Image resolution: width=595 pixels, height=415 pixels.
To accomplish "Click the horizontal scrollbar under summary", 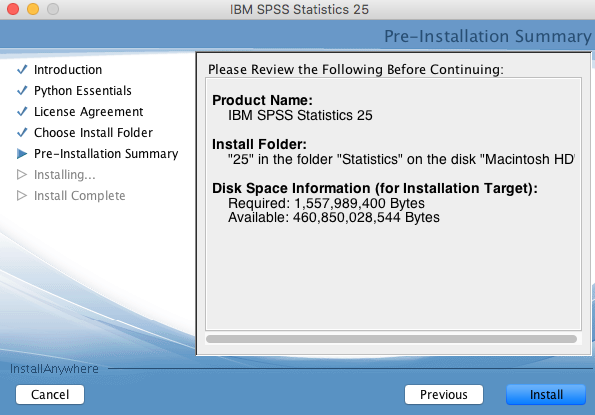I will (392, 339).
